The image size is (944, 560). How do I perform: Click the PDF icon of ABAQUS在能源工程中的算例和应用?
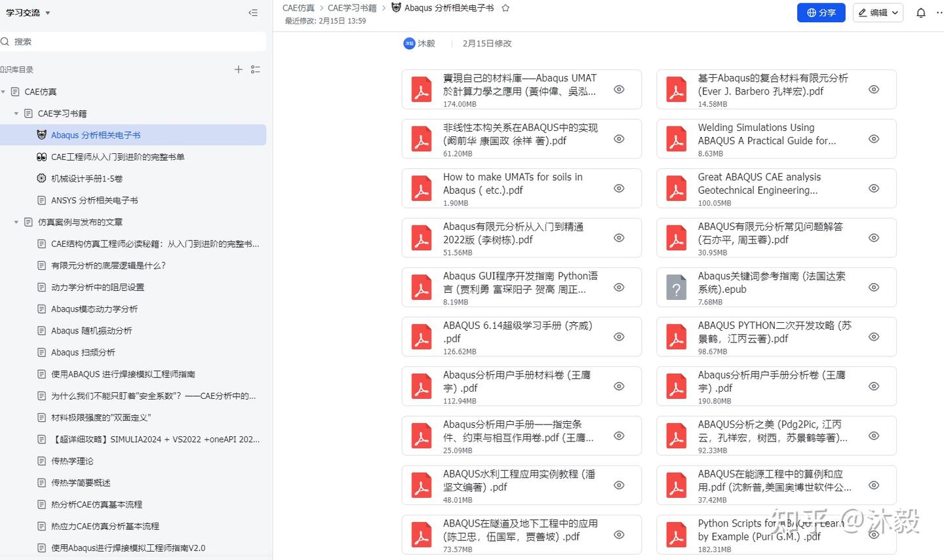(x=676, y=485)
